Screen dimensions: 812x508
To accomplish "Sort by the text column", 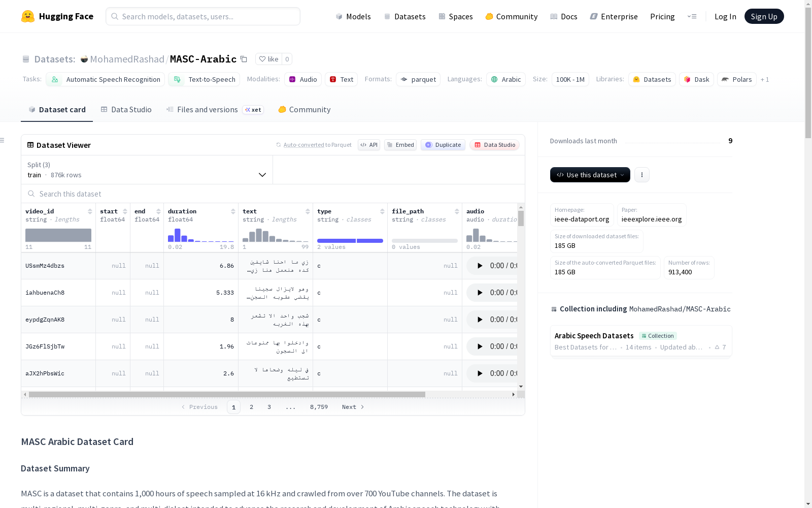I will pyautogui.click(x=308, y=211).
